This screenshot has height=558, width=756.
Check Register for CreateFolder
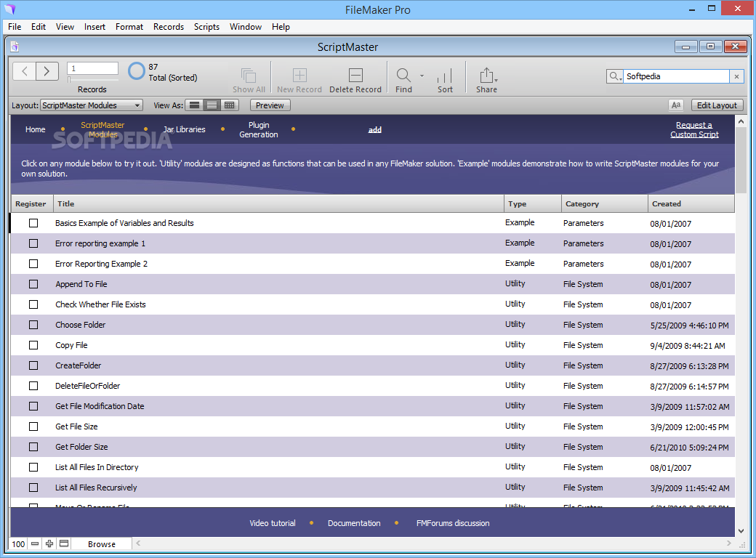33,365
